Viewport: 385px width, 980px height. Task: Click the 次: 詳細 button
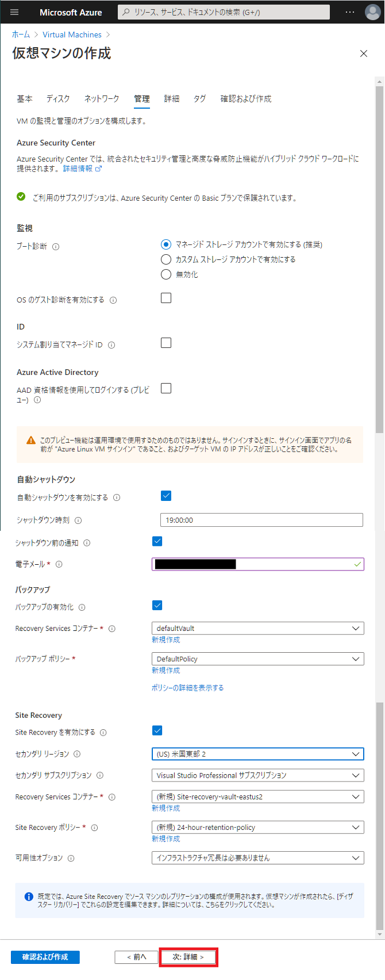[x=188, y=957]
